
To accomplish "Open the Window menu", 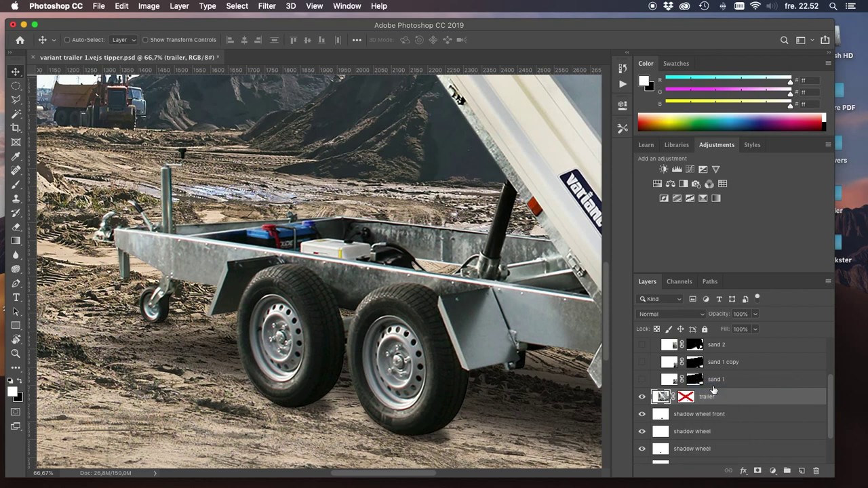I will tap(347, 6).
